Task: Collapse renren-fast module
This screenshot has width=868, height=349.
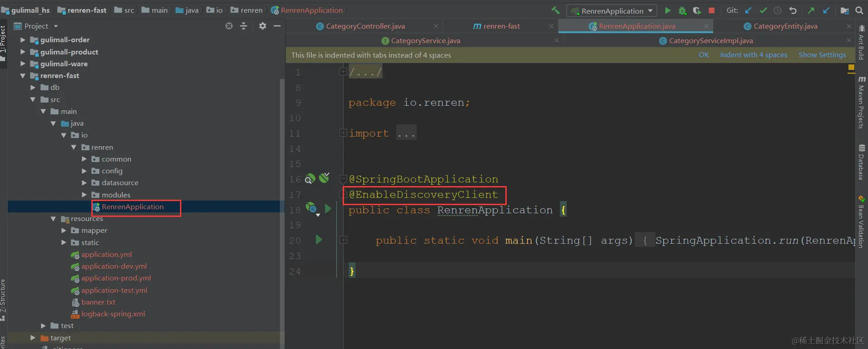Action: pos(23,76)
